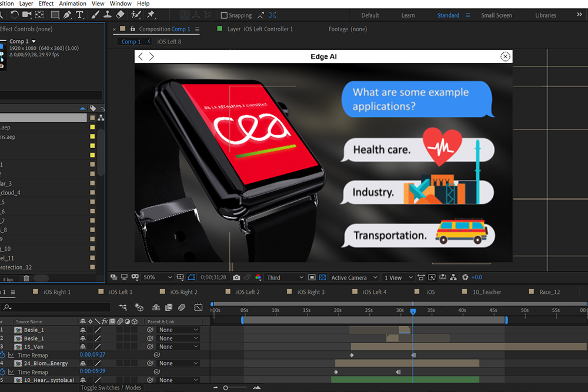588x392 pixels.
Task: Select the Eraser tool
Action: tap(120, 15)
